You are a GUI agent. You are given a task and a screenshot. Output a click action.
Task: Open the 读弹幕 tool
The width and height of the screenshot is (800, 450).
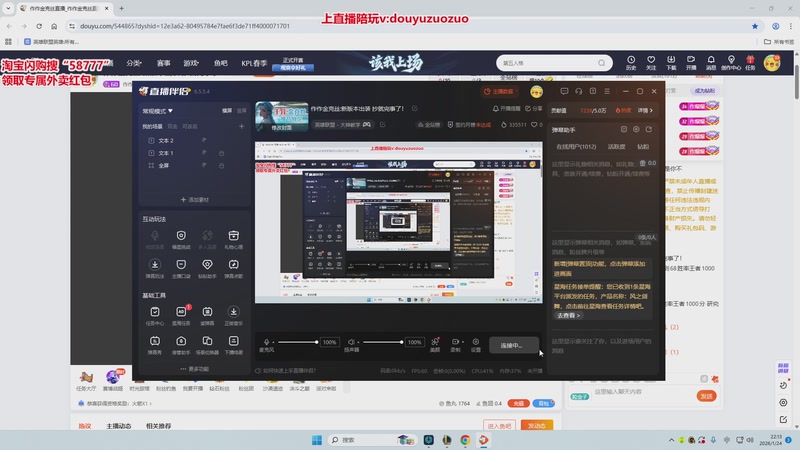(x=207, y=316)
